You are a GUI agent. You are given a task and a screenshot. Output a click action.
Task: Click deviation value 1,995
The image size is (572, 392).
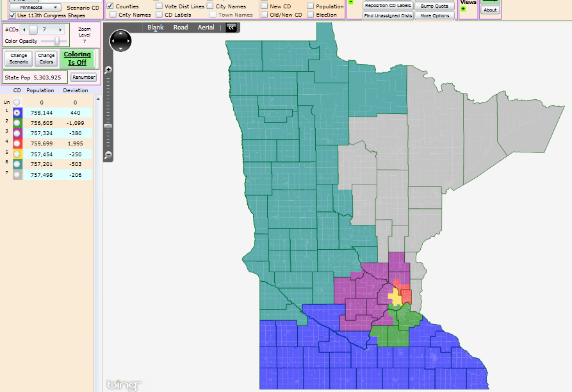click(75, 143)
